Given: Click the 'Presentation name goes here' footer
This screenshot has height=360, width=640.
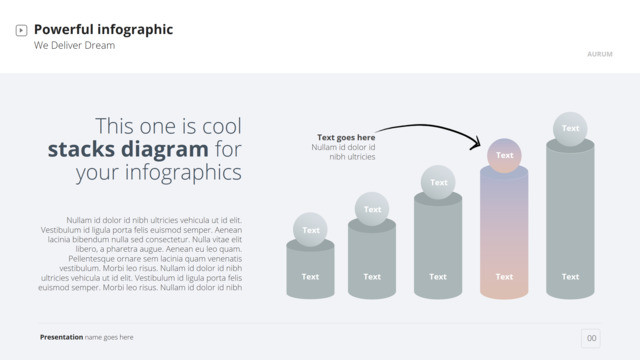Looking at the screenshot, I should pos(87,337).
